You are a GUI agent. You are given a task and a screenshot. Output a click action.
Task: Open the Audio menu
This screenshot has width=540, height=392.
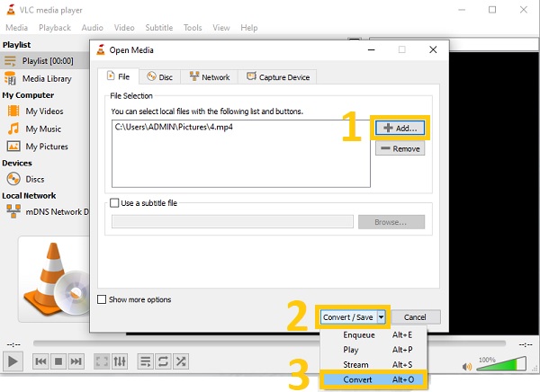tap(93, 28)
